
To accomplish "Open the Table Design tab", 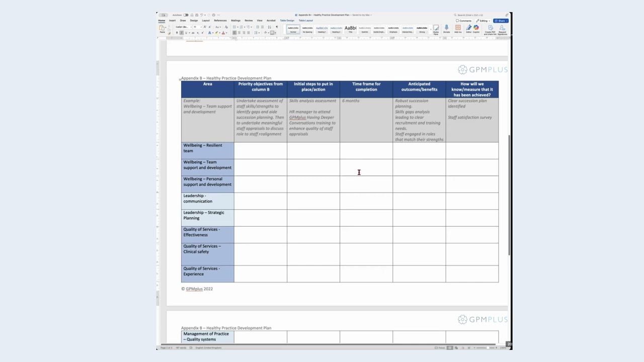I will pos(287,21).
